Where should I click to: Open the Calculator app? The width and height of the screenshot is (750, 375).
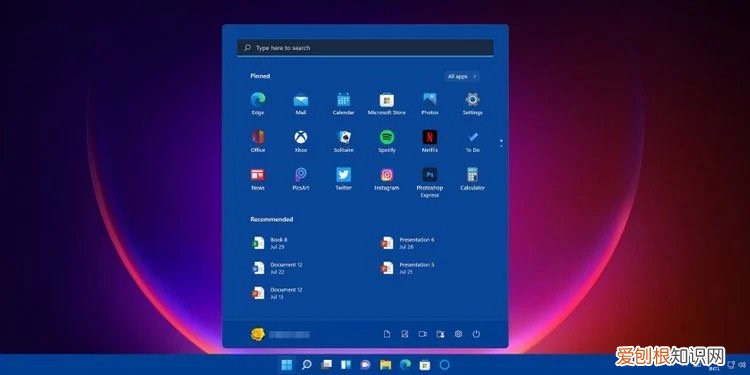472,179
